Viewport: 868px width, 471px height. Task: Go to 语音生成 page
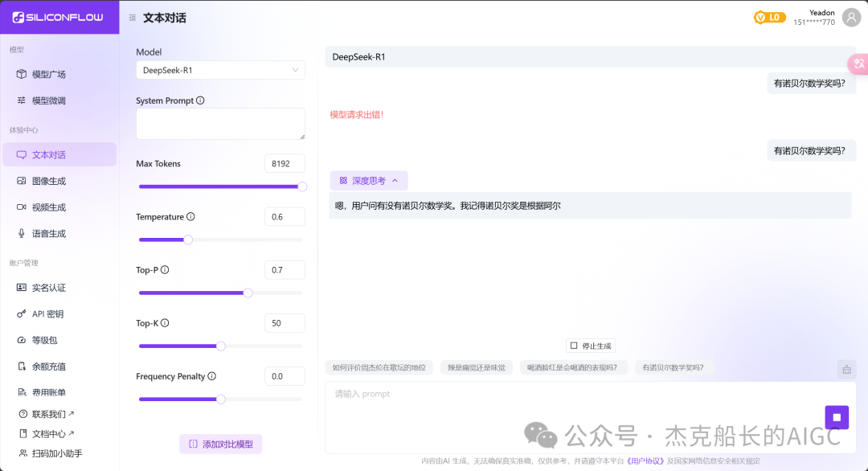tap(59, 234)
